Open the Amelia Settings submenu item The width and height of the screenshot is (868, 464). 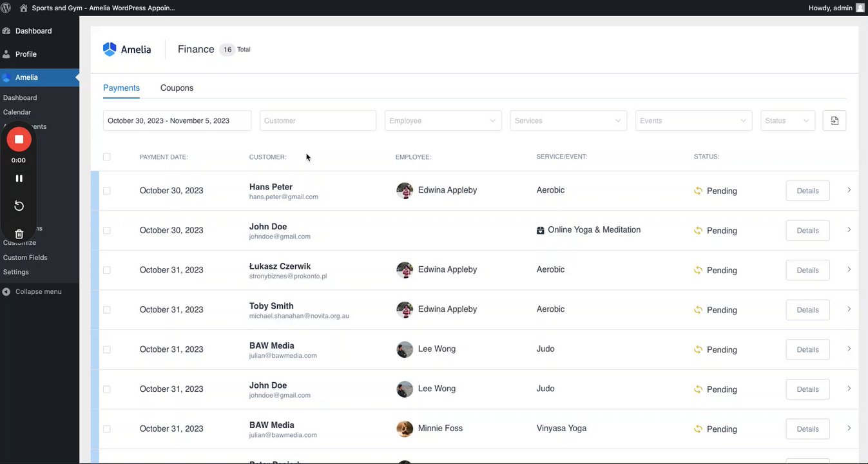pos(16,272)
